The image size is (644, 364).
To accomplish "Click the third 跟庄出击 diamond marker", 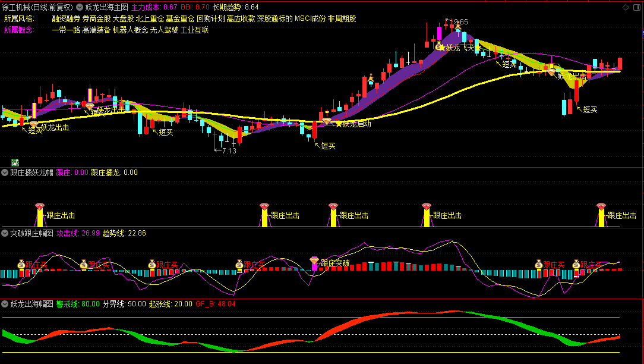I will coord(333,206).
